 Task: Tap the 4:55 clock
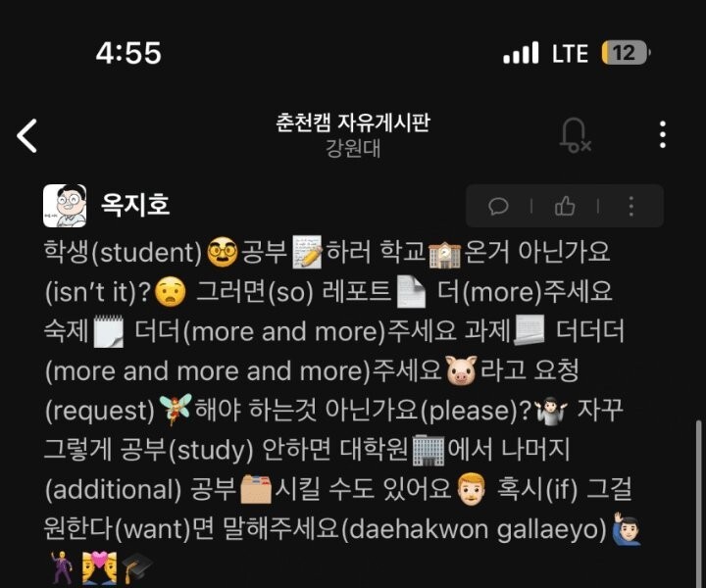tap(128, 53)
